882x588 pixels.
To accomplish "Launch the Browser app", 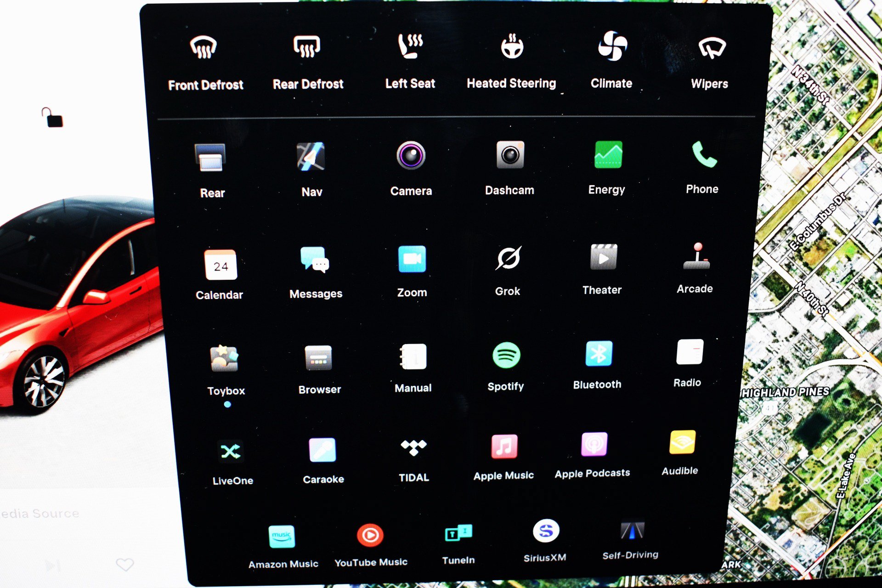I will coord(319,370).
